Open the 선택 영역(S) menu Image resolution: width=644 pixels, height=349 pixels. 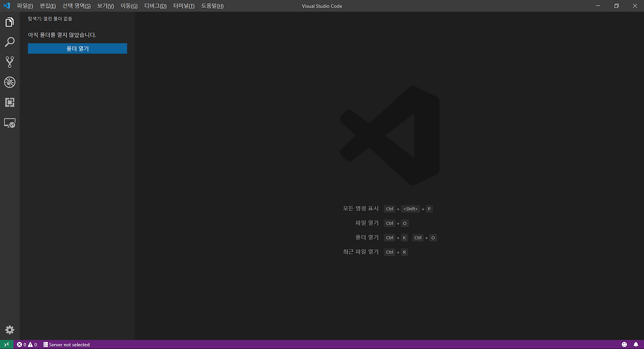[x=76, y=6]
